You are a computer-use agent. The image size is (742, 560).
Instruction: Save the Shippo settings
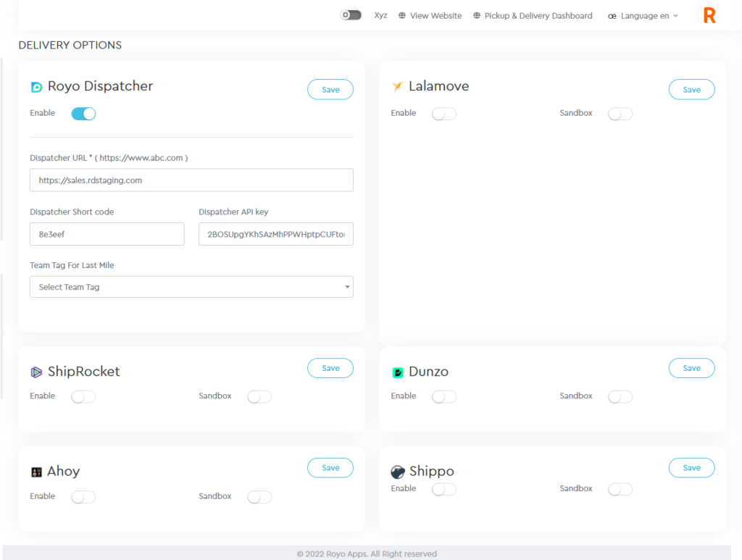coord(692,468)
